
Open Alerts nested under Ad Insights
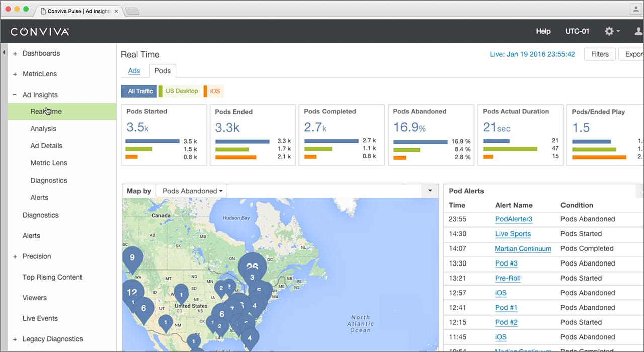39,198
